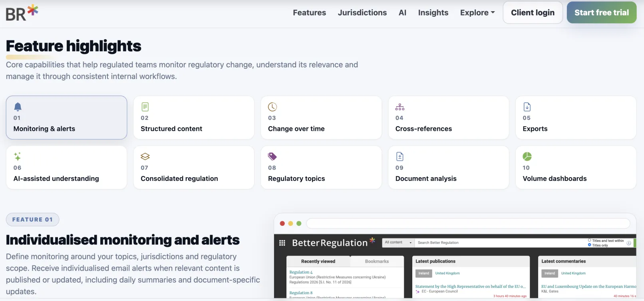Viewport: 644px width, 301px height.
Task: Click the Ireland filter under Latest commentaries
Action: (550, 273)
